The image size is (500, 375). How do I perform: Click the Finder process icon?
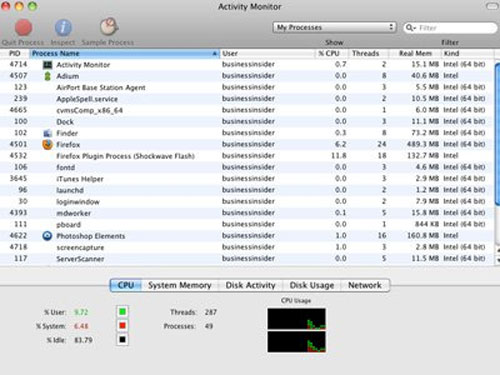48,133
